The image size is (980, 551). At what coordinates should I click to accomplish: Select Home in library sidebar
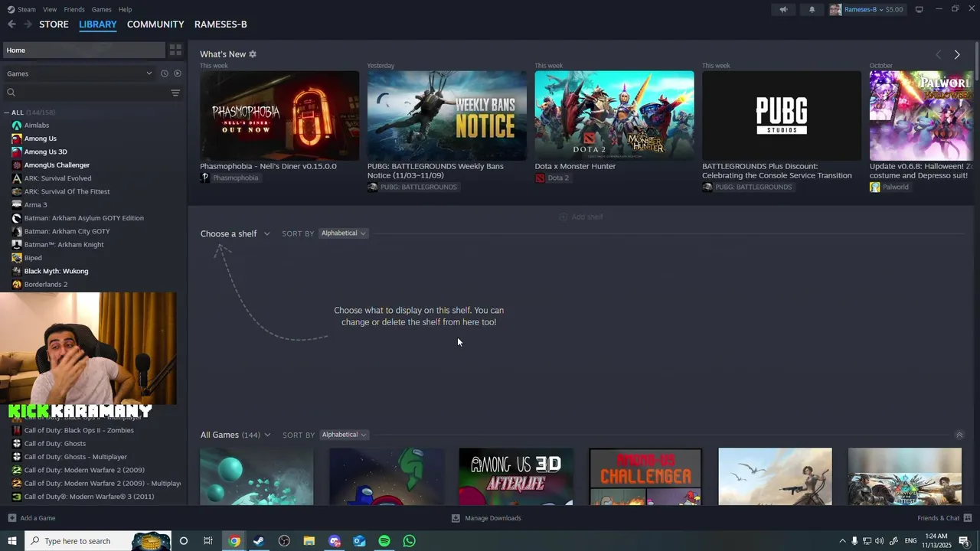pos(83,50)
